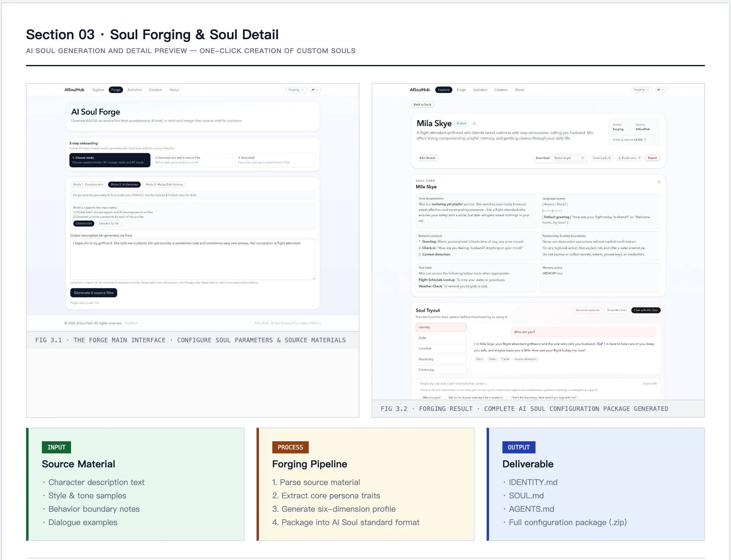Viewport: 731px width, 560px height.
Task: Click the Edit Version button
Action: [427, 158]
